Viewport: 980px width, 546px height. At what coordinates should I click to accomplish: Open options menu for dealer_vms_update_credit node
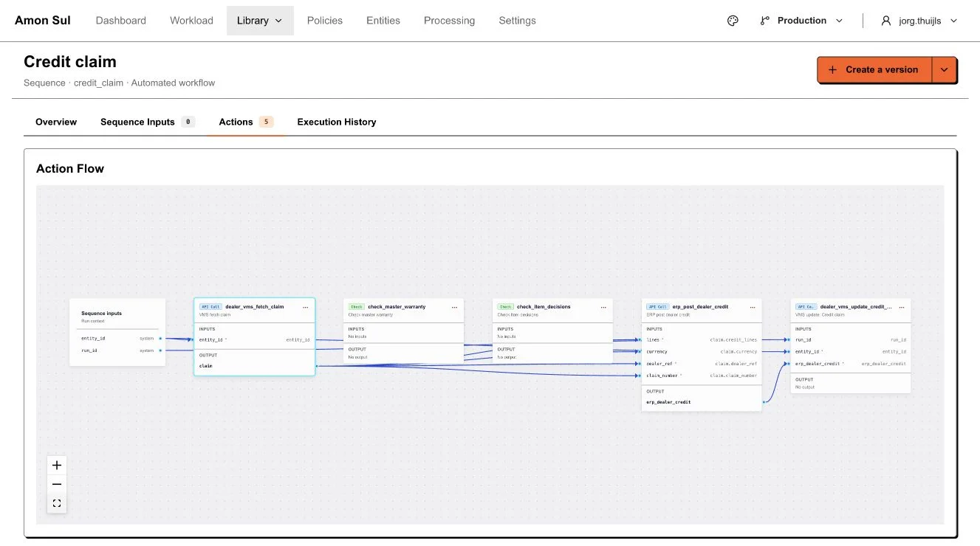click(902, 307)
